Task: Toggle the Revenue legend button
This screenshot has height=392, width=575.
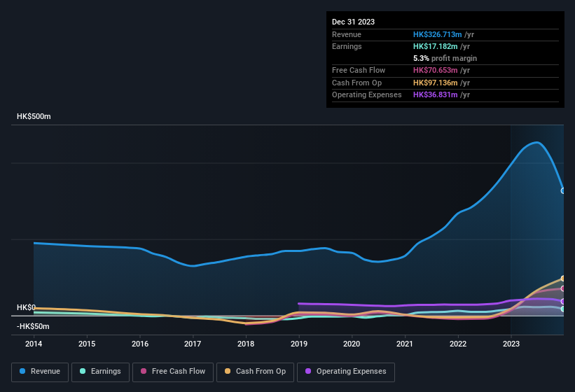Action: tap(40, 372)
